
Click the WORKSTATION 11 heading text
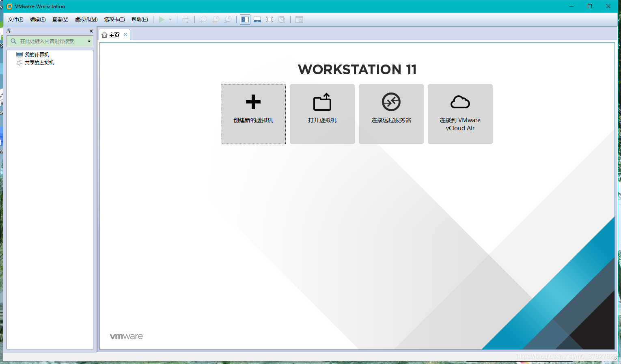357,69
